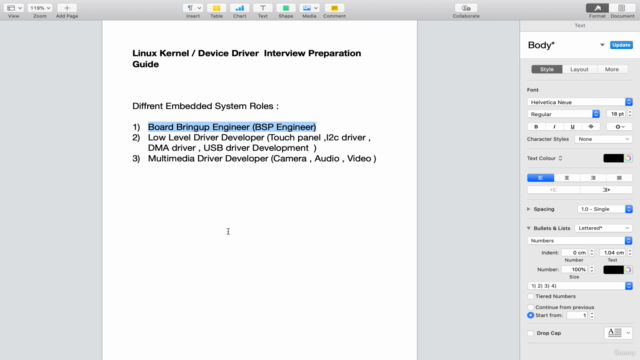The image size is (640, 360).
Task: Click 'Diffrent Embedded System Roles :' line
Action: [205, 106]
